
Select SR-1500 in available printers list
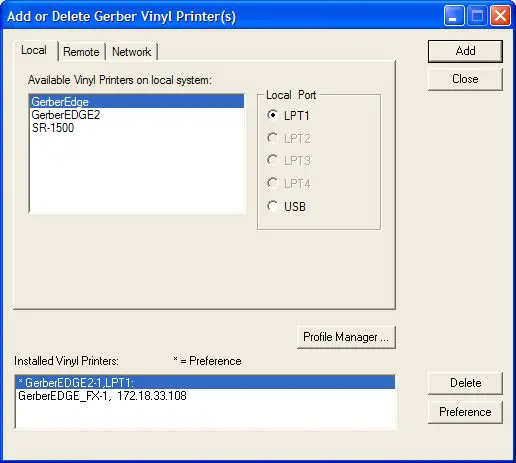point(137,128)
